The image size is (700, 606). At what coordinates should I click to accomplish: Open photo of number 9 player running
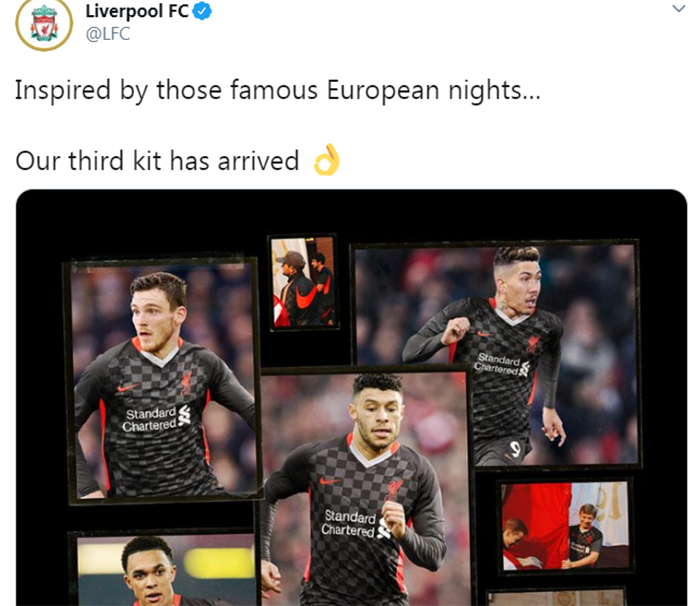coord(496,354)
